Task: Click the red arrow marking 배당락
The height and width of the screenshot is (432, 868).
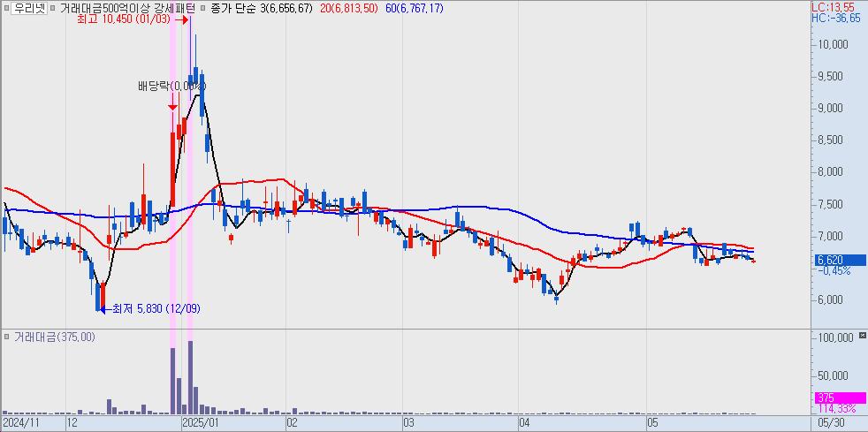Action: click(172, 101)
